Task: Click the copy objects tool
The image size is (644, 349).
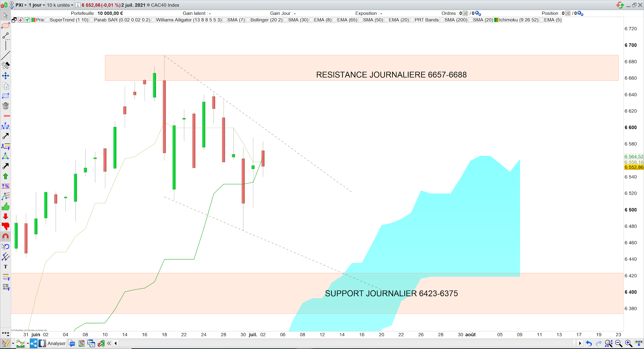Action: pos(5,86)
